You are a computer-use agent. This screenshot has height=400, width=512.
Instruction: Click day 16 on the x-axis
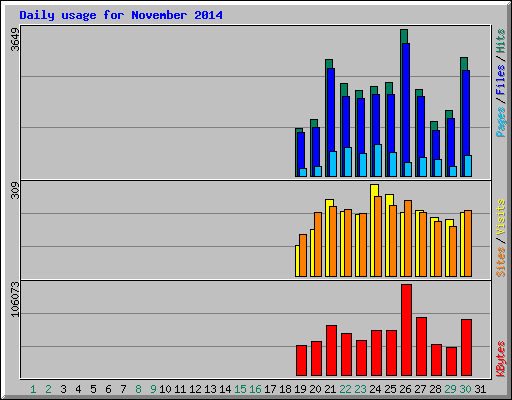coord(255,389)
